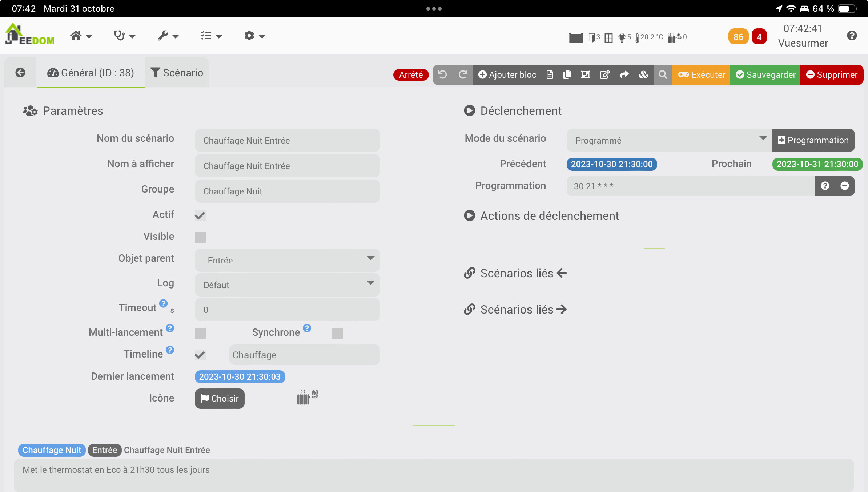Click the copy scenario icon
The image size is (868, 492).
tap(567, 74)
